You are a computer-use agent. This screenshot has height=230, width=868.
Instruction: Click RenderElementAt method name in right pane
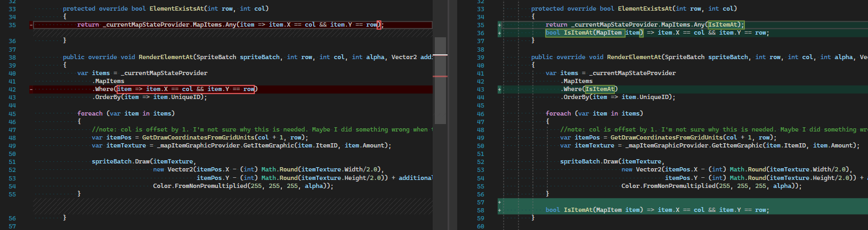click(x=634, y=57)
